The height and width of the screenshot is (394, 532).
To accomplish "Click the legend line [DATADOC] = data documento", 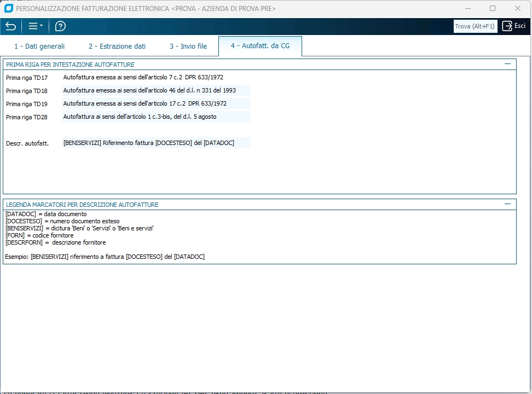I will pyautogui.click(x=46, y=214).
